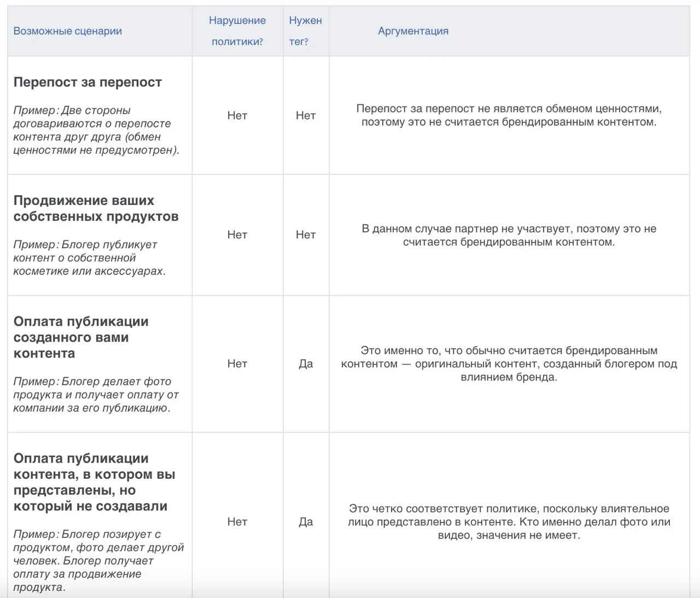
Task: Click the 'Нет' tag cell for repost row
Action: pos(306,115)
